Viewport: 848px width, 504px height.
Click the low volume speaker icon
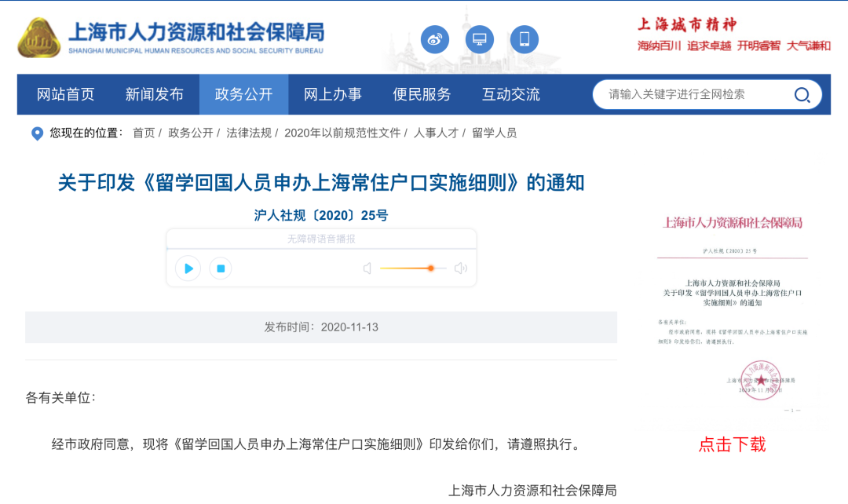(367, 268)
